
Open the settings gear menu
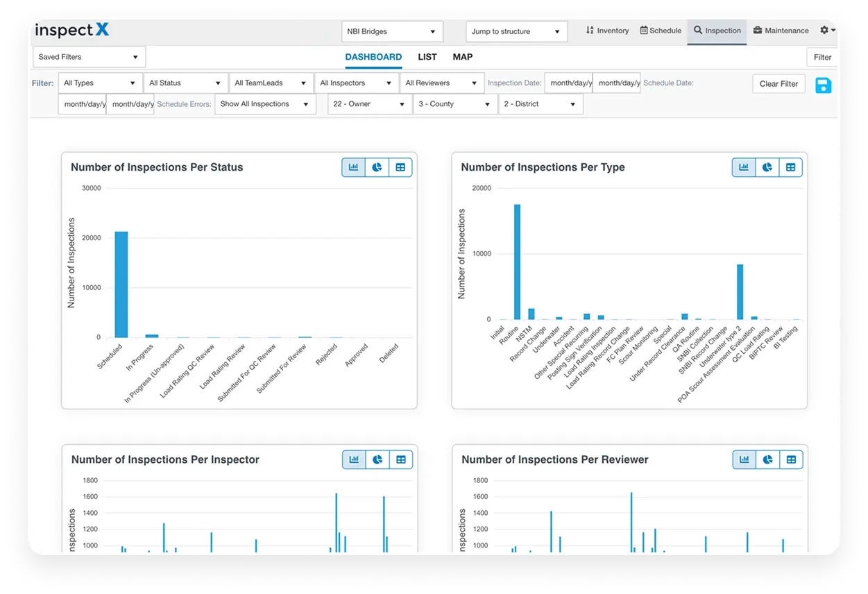click(825, 31)
